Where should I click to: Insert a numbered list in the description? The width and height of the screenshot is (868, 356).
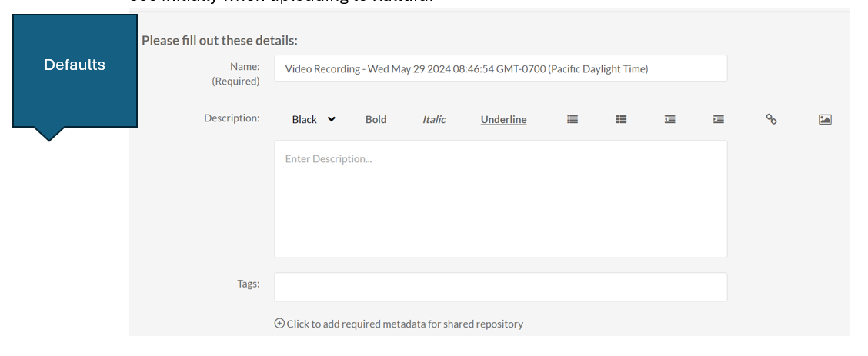[x=573, y=119]
